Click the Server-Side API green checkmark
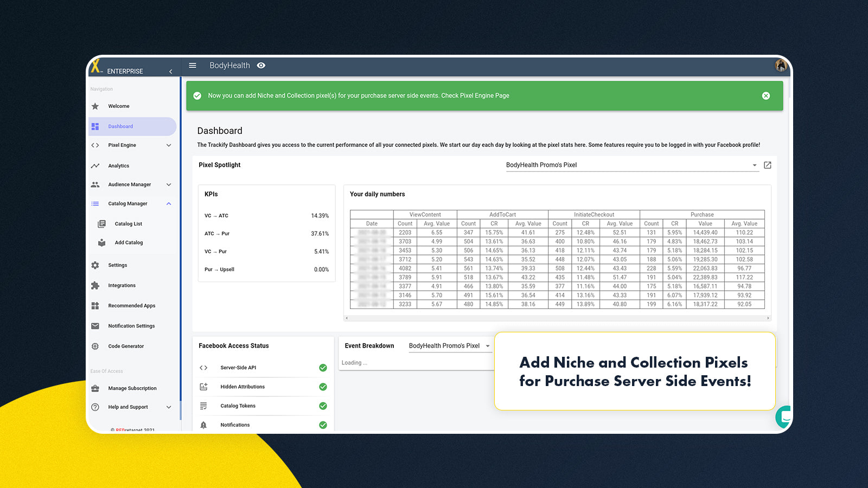 pos(323,368)
